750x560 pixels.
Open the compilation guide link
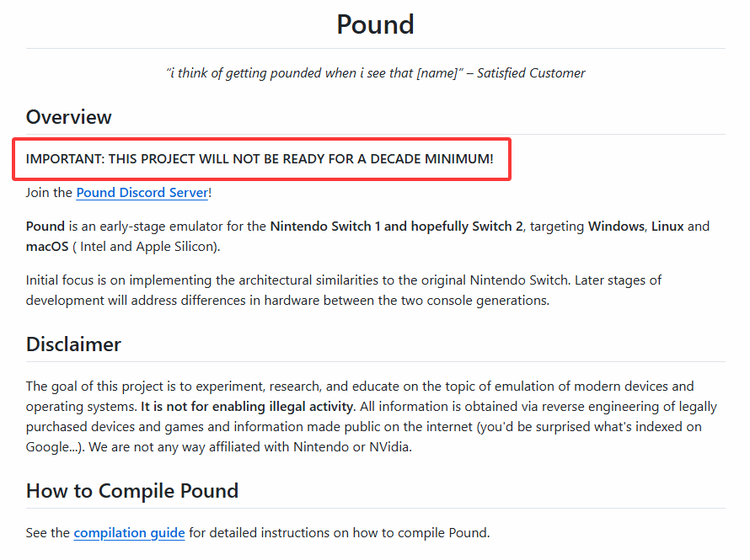[x=129, y=532]
